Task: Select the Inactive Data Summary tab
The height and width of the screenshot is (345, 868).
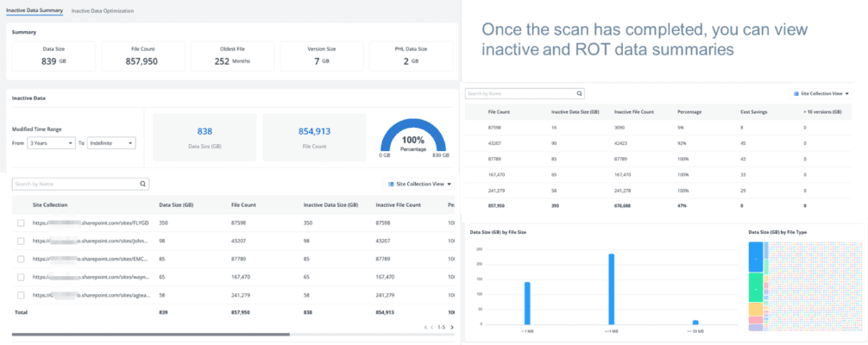Action: (35, 10)
